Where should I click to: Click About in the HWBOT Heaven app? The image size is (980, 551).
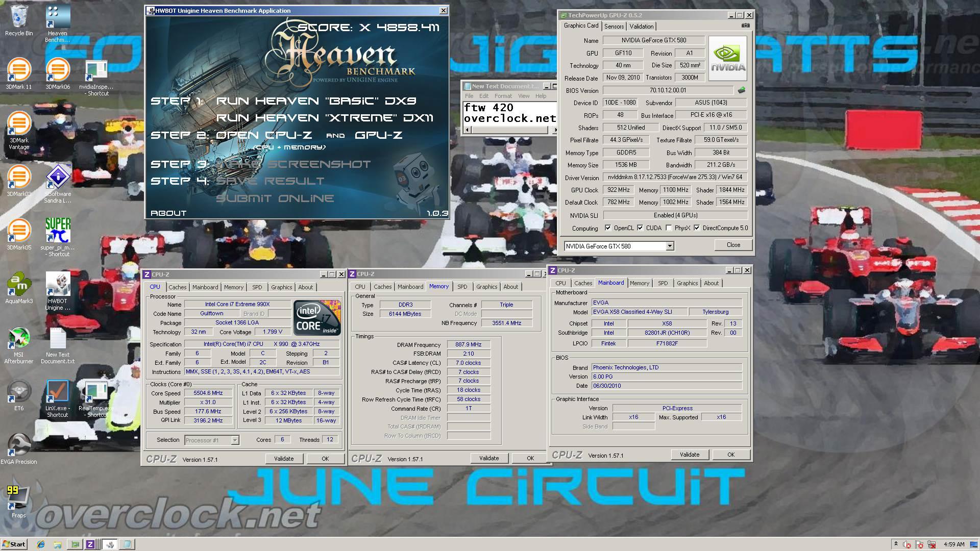[168, 213]
